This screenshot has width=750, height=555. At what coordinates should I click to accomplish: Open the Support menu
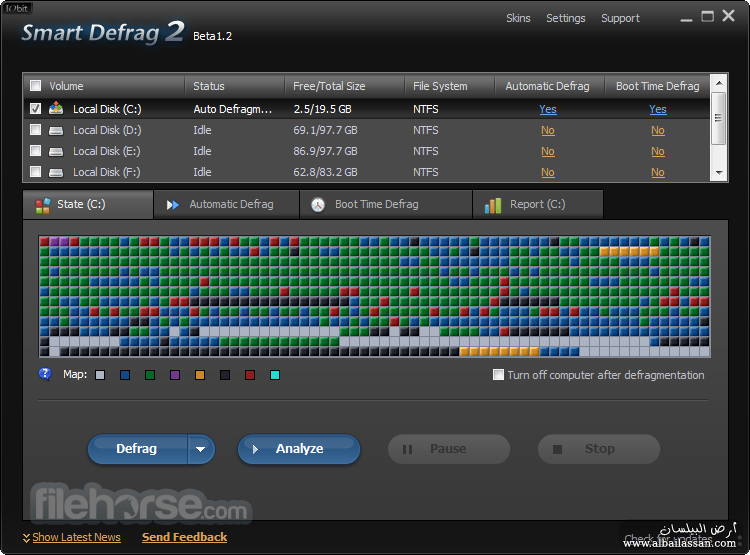pyautogui.click(x=620, y=18)
